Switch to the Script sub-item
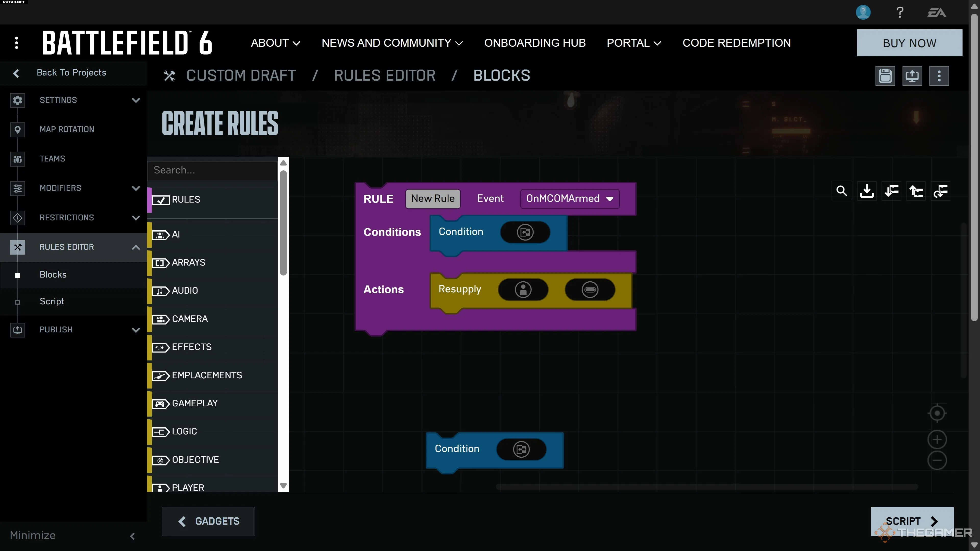This screenshot has height=551, width=980. (x=52, y=302)
